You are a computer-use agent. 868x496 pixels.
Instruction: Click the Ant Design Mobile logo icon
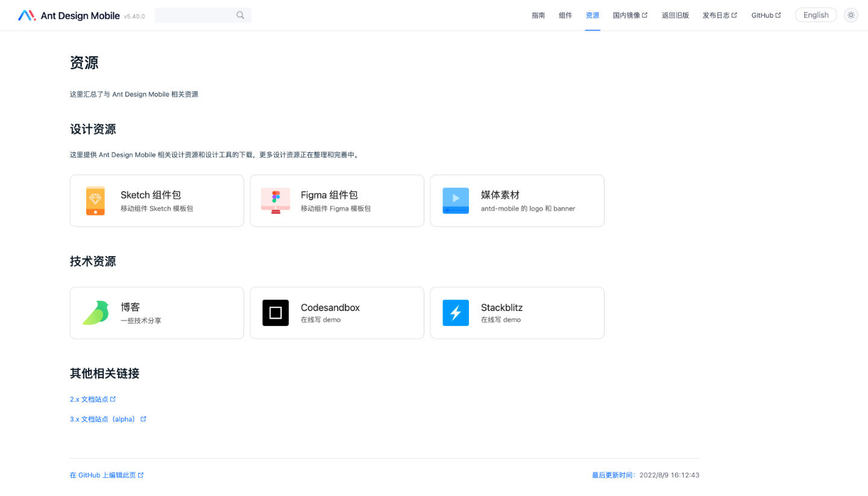point(27,16)
